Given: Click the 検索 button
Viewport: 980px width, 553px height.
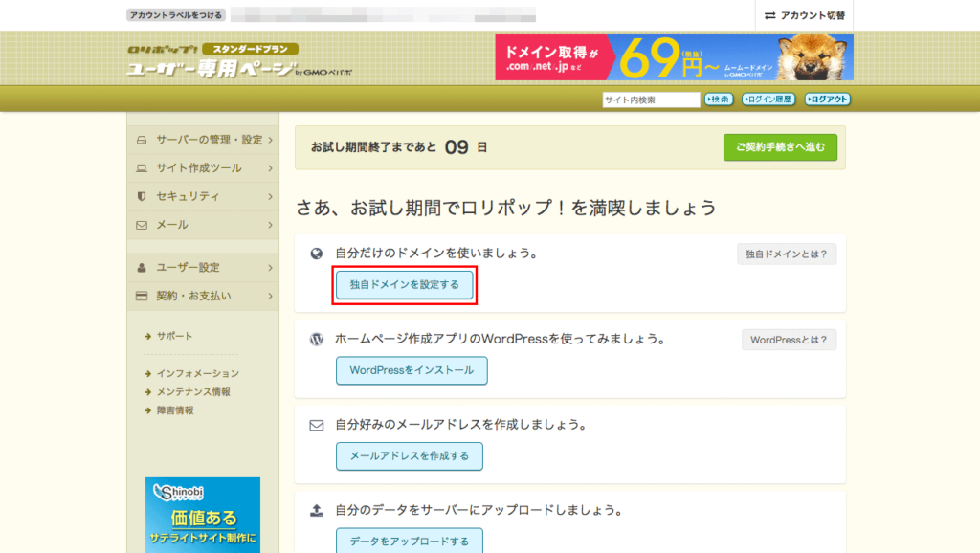Looking at the screenshot, I should [719, 99].
